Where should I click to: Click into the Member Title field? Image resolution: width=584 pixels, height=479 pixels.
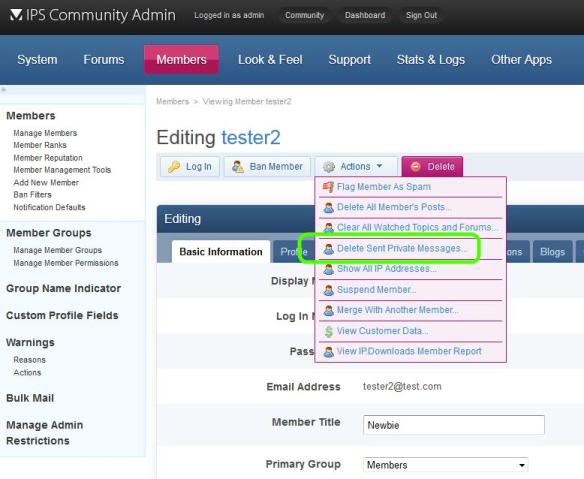tap(454, 425)
